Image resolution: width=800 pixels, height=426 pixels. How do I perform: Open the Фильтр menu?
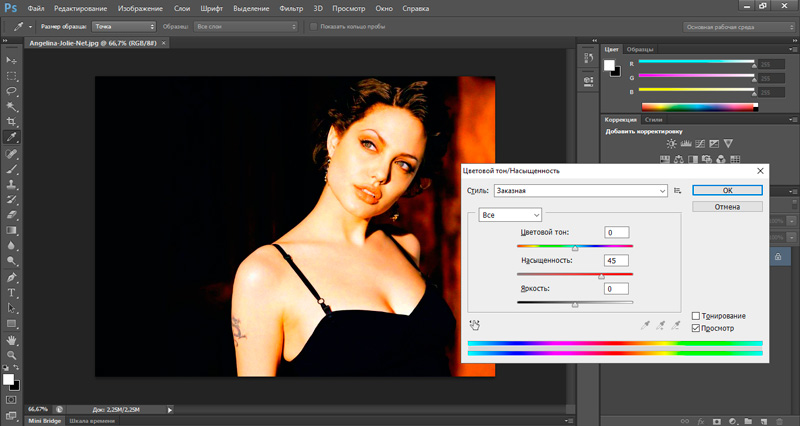(291, 8)
